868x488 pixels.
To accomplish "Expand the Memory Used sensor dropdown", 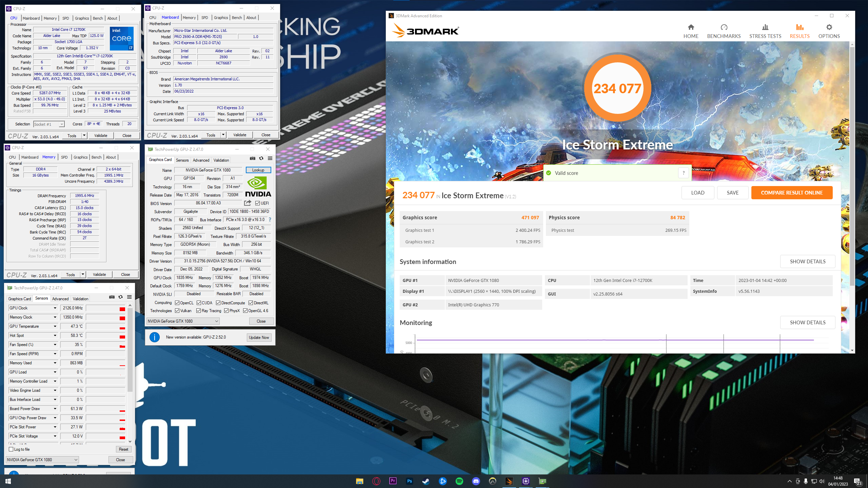I will click(55, 363).
